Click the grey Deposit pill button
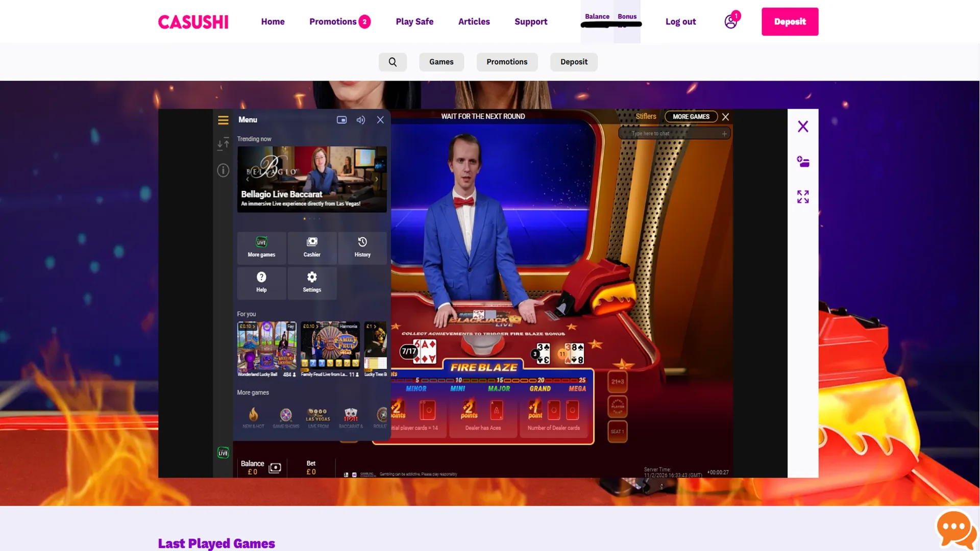Viewport: 980px width, 551px height. pos(574,62)
